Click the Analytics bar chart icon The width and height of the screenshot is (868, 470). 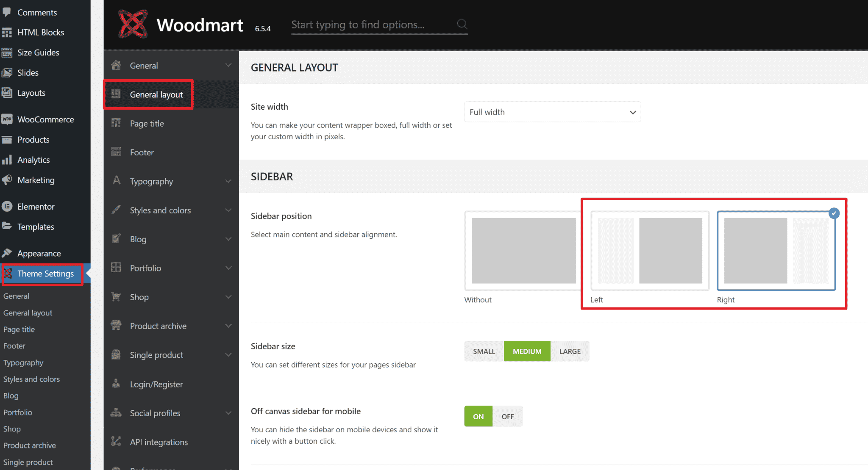coord(7,160)
